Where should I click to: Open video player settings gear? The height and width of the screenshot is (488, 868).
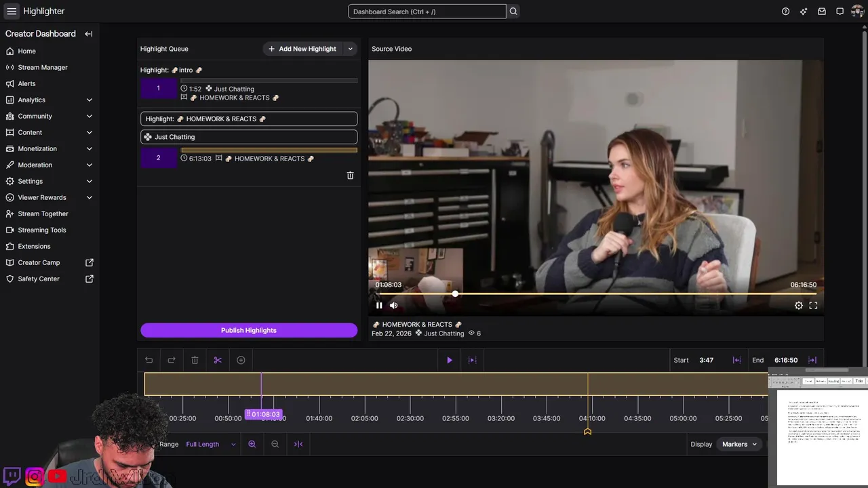(x=799, y=306)
